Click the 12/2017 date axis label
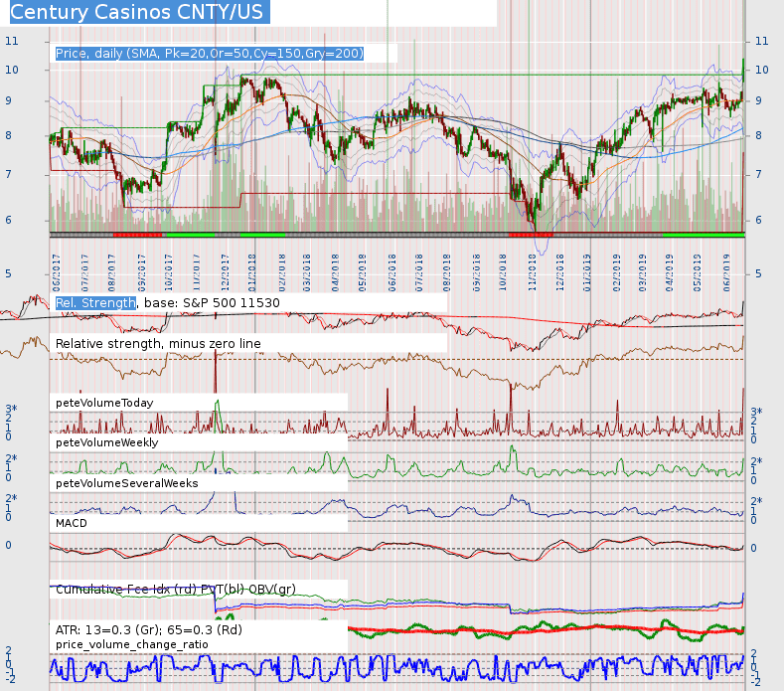Viewport: 784px width, 691px height. click(225, 272)
